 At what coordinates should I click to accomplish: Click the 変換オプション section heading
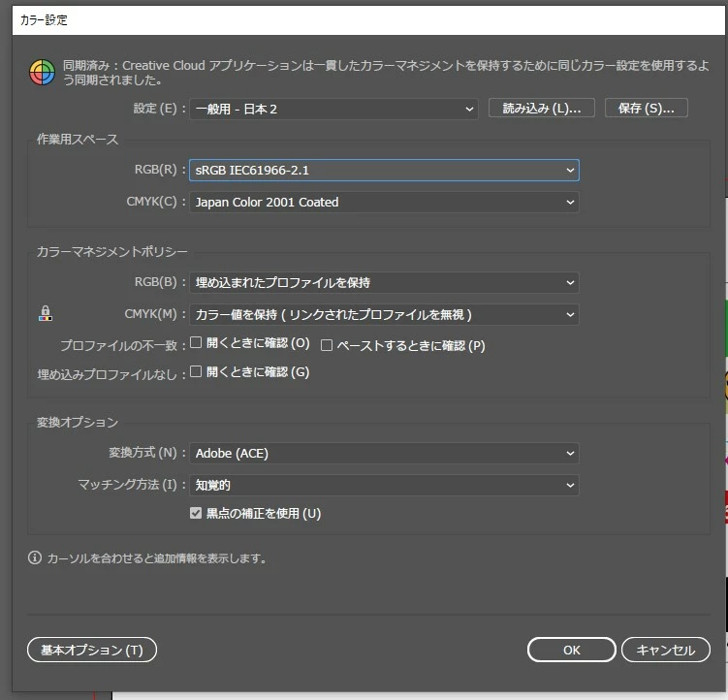pos(78,422)
